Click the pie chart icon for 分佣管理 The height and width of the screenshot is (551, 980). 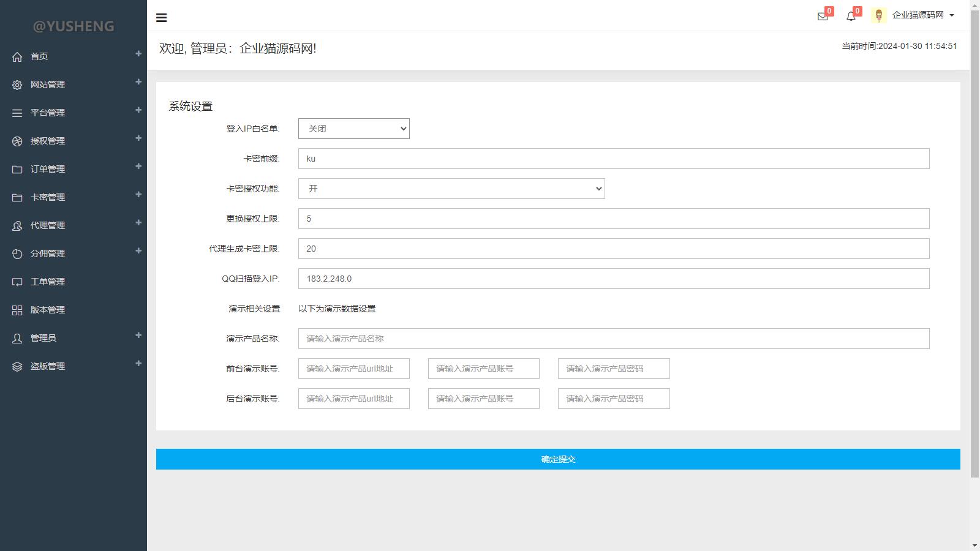[x=17, y=254]
